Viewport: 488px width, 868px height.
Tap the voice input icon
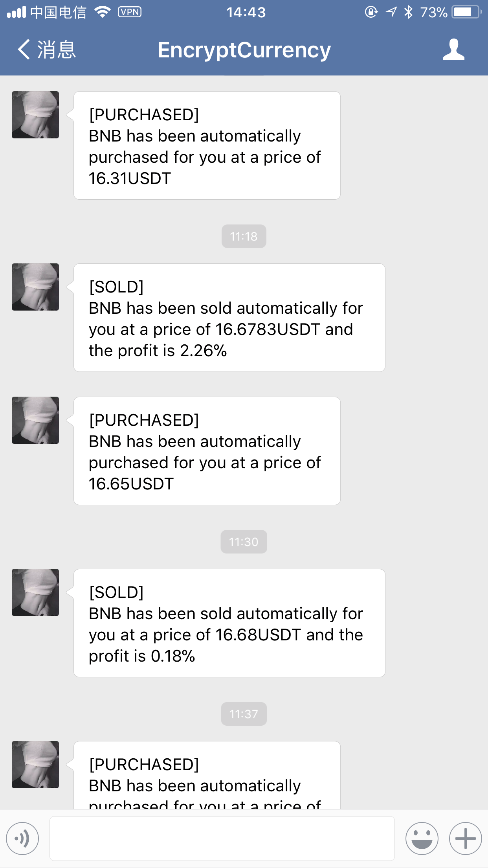click(23, 838)
